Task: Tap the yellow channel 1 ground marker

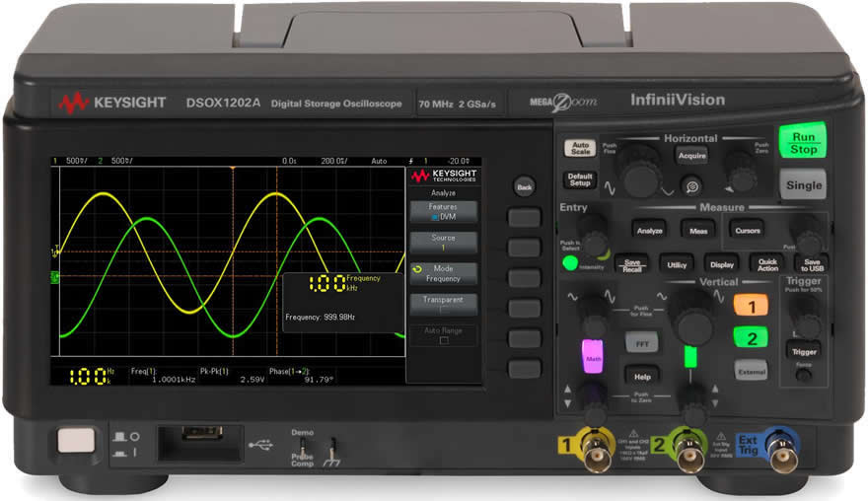Action: [x=55, y=251]
